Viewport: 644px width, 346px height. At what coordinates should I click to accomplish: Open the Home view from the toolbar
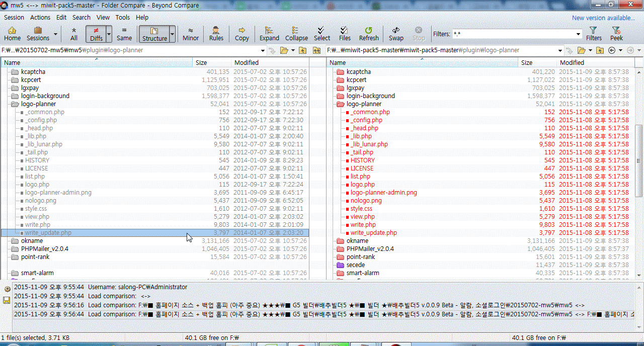[x=12, y=34]
